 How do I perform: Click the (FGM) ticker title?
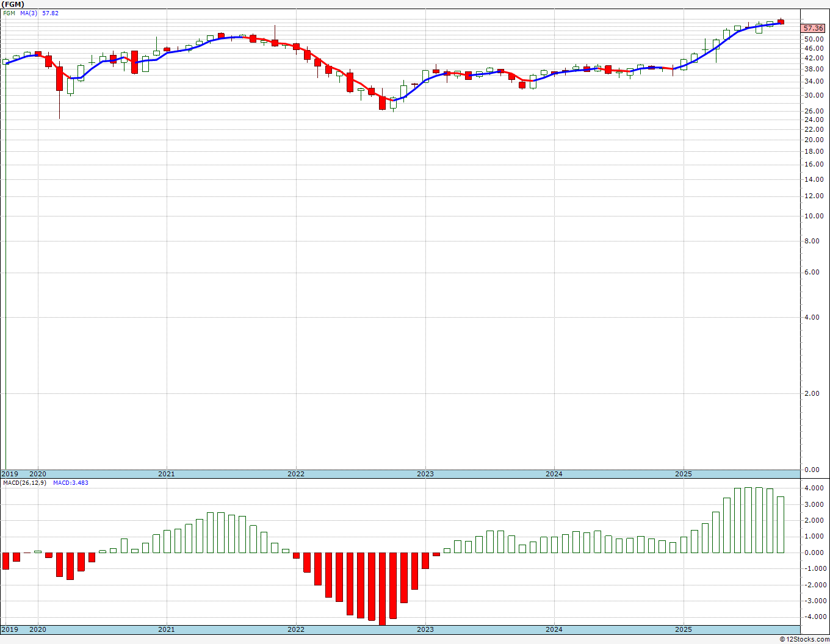coord(13,4)
